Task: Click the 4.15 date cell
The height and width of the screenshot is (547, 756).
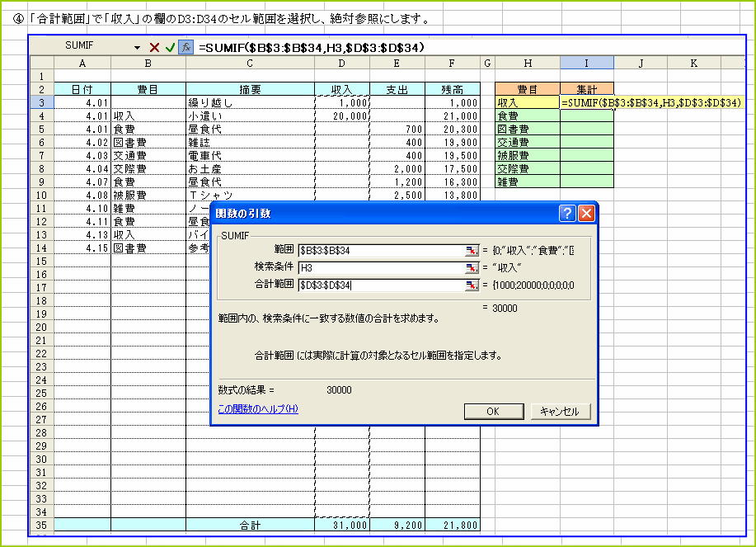Action: pyautogui.click(x=82, y=248)
